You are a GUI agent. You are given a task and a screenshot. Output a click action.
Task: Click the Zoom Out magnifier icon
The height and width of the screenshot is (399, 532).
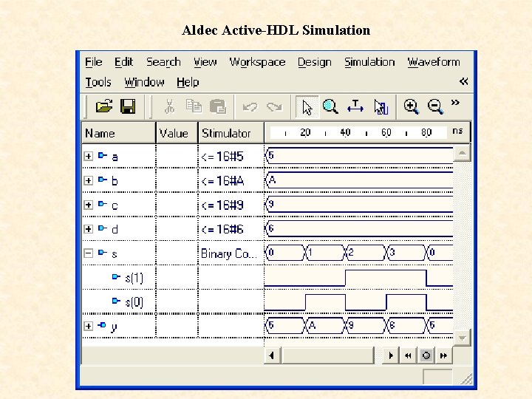point(435,106)
